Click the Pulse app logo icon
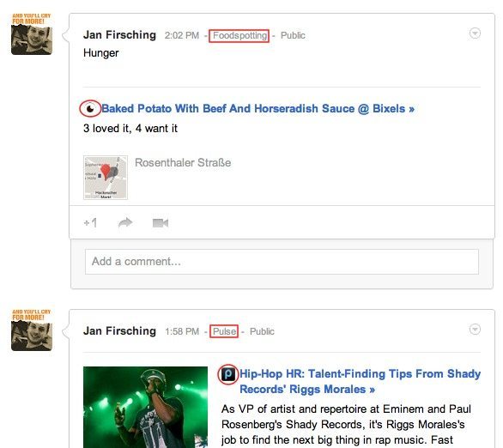Image resolution: width=503 pixels, height=448 pixels. tap(228, 374)
